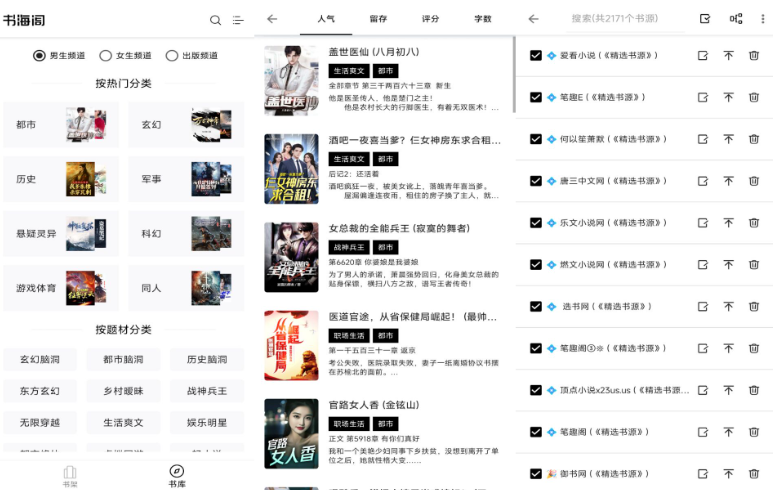Open the 医道官途 book title

pos(413,317)
